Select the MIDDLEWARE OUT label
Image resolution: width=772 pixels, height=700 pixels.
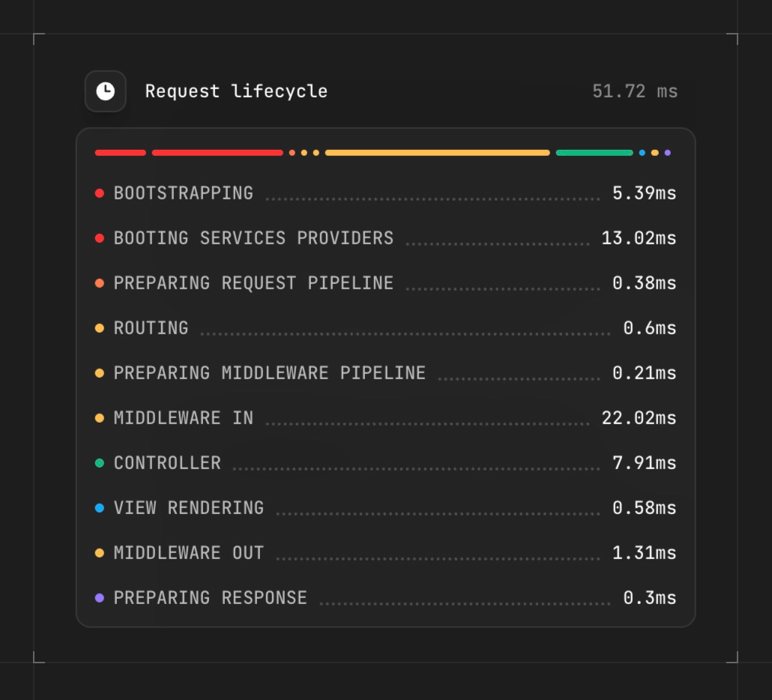click(189, 553)
